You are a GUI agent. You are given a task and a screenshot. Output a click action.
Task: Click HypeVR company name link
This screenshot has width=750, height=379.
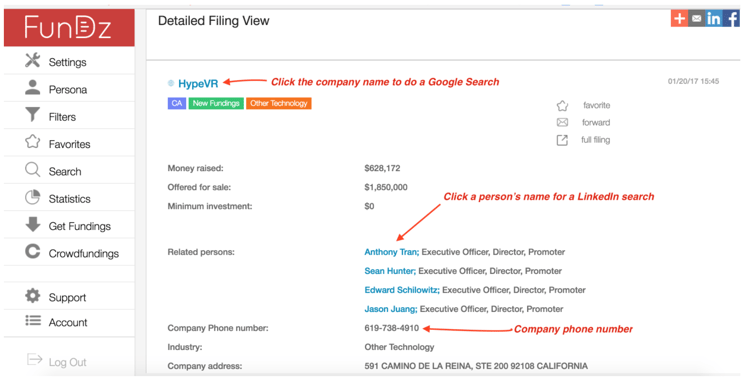[x=198, y=84]
